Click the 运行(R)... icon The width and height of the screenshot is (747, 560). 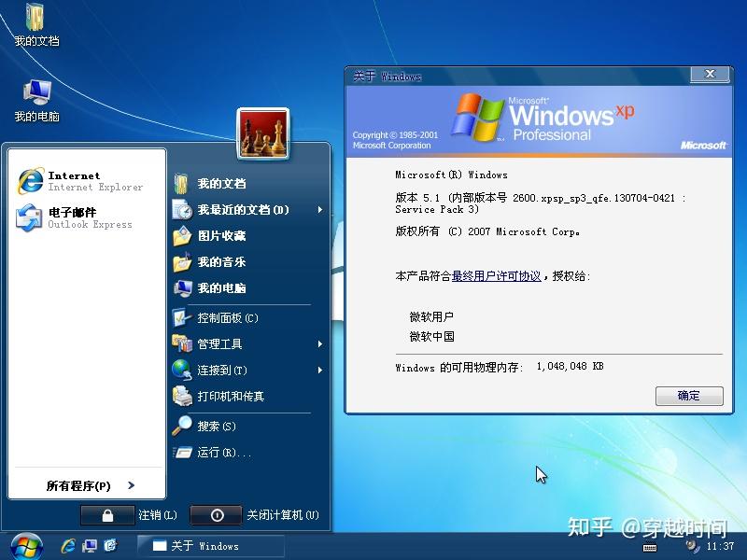point(182,452)
